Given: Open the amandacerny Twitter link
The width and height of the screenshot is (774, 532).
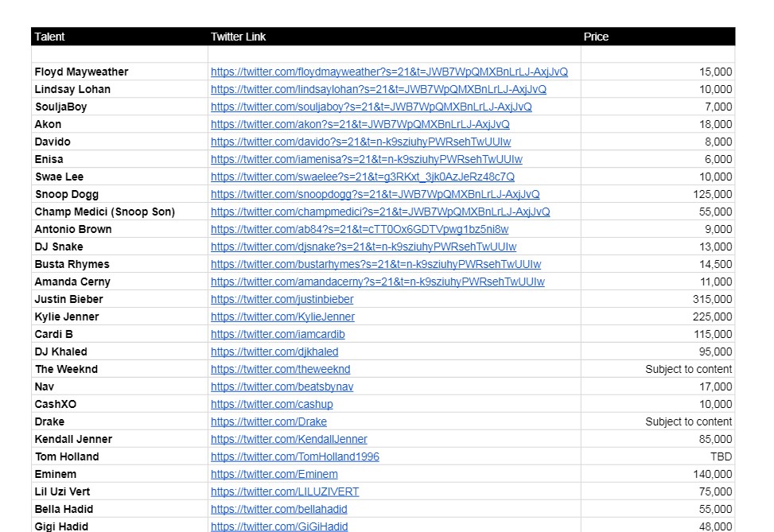Looking at the screenshot, I should [x=378, y=282].
